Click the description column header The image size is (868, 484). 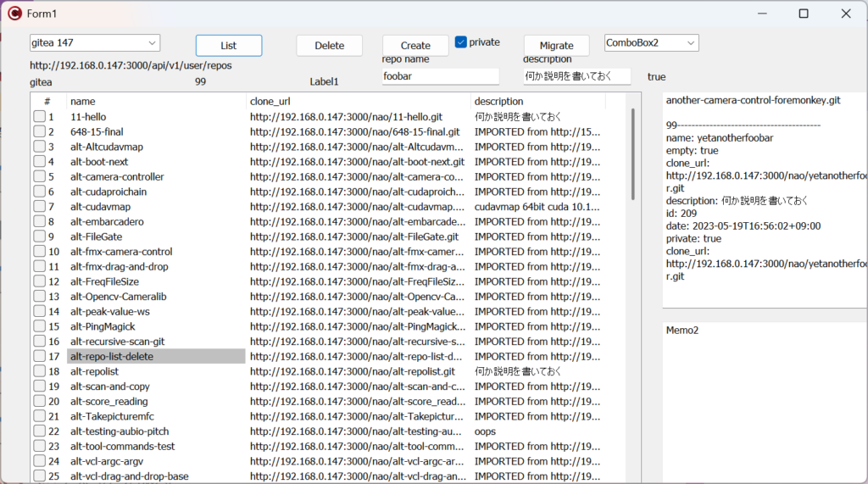coord(537,101)
